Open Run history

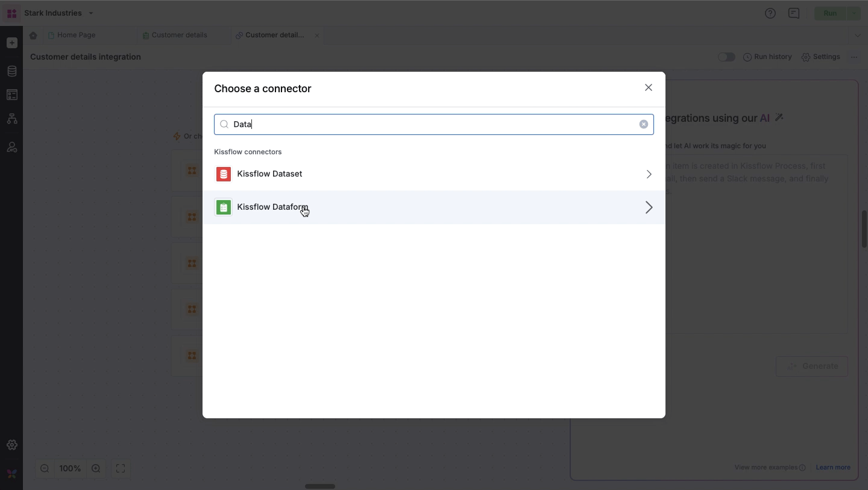tap(767, 57)
